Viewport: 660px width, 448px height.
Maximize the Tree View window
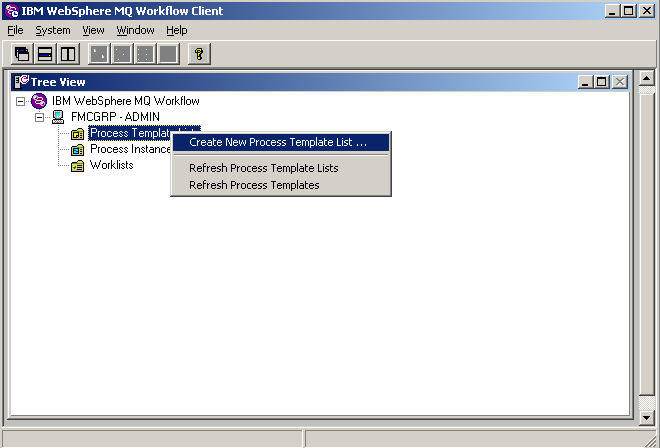click(601, 82)
